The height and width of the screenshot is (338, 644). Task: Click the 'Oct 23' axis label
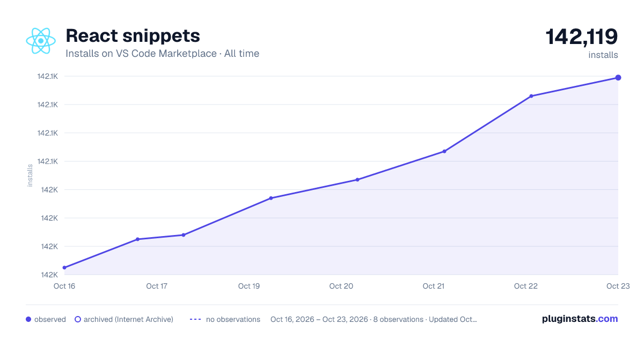(618, 286)
